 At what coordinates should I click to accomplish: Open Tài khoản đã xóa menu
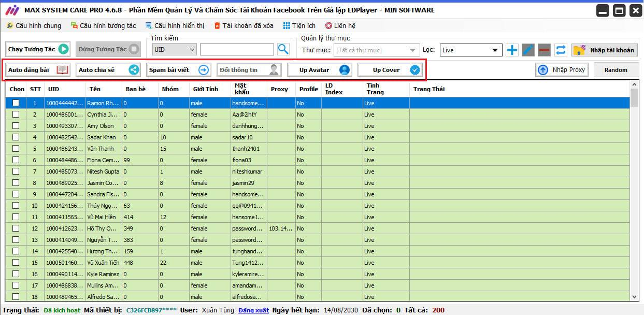coord(244,25)
